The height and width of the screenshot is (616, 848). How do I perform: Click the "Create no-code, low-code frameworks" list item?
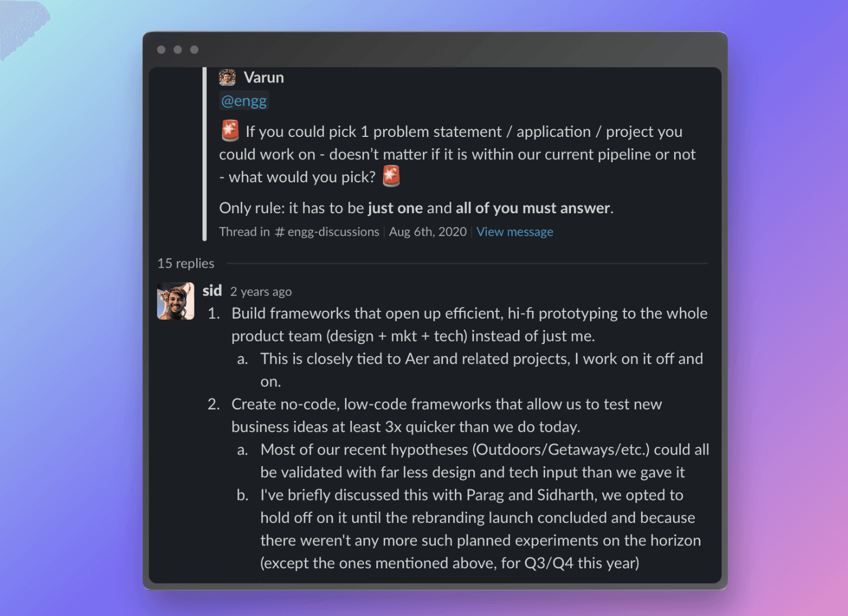(446, 404)
